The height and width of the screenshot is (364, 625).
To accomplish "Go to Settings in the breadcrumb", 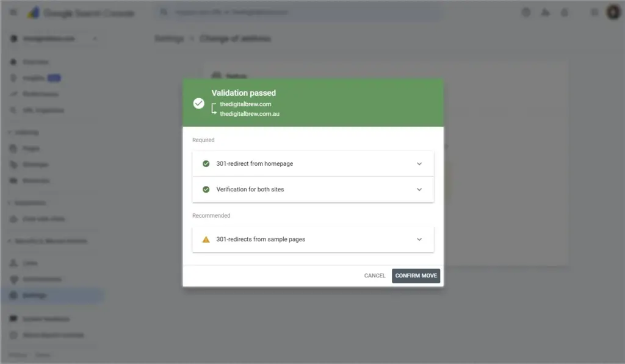I will click(169, 38).
